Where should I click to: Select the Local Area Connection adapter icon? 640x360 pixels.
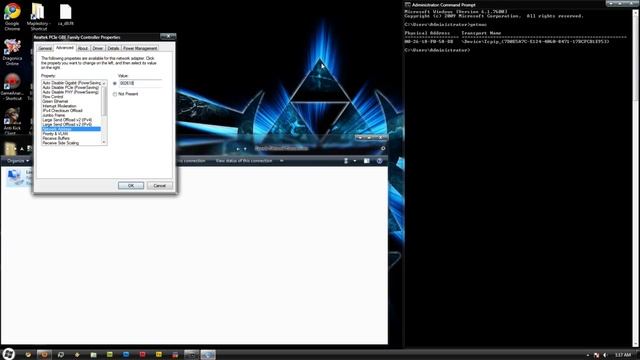(x=15, y=178)
